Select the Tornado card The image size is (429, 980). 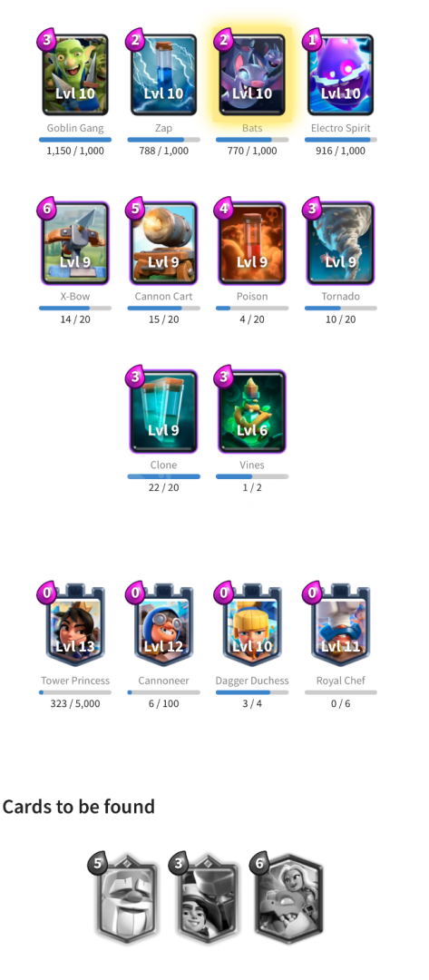[341, 243]
